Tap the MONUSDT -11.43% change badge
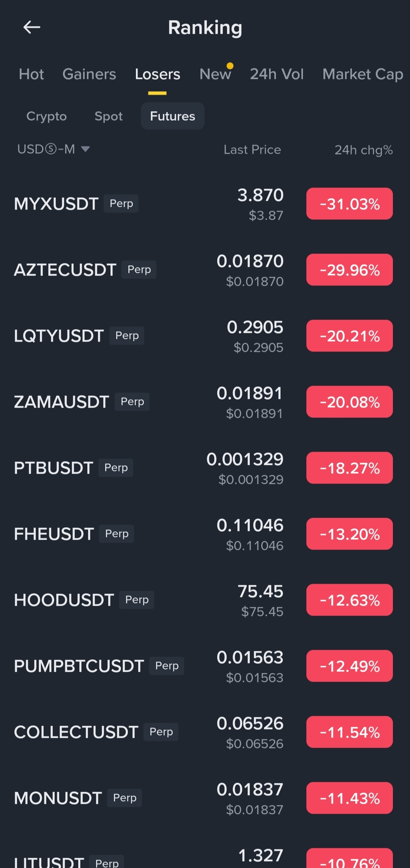Screen dimensions: 410x868 pos(349,798)
